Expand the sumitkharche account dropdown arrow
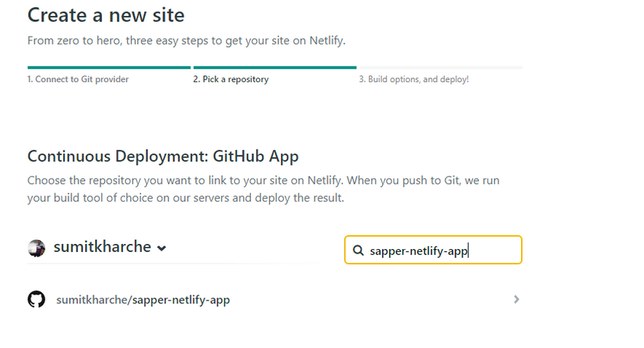 coord(162,248)
